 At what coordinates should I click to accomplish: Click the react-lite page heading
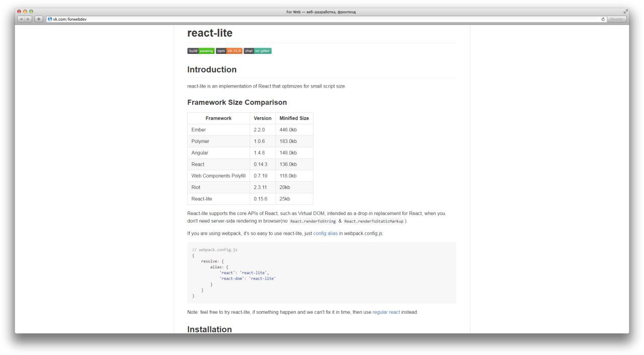210,33
